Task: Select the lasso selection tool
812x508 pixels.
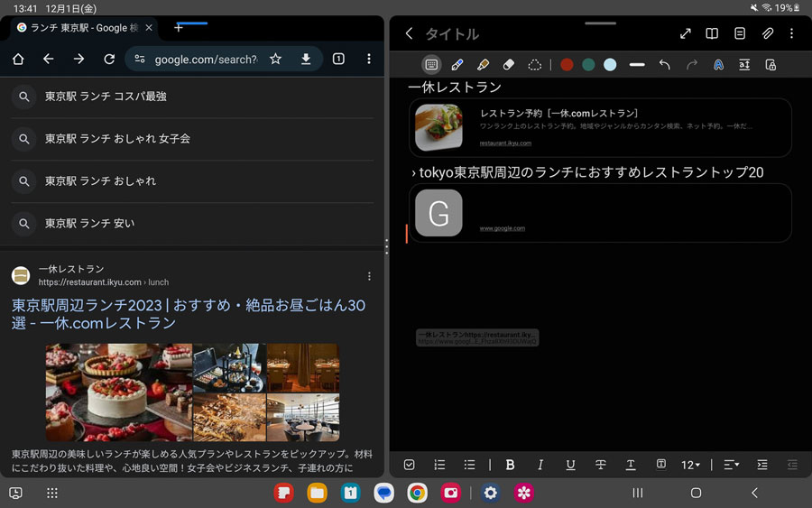Action: tap(534, 65)
